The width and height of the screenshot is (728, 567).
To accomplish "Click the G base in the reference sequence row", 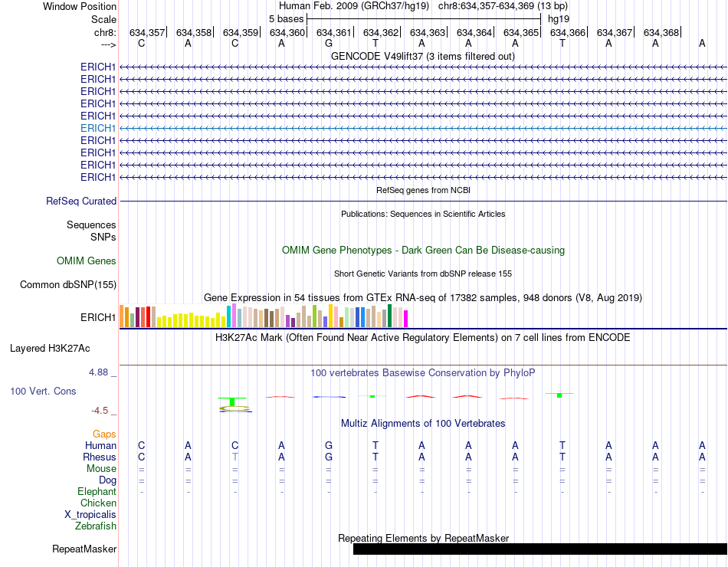I will pos(328,44).
